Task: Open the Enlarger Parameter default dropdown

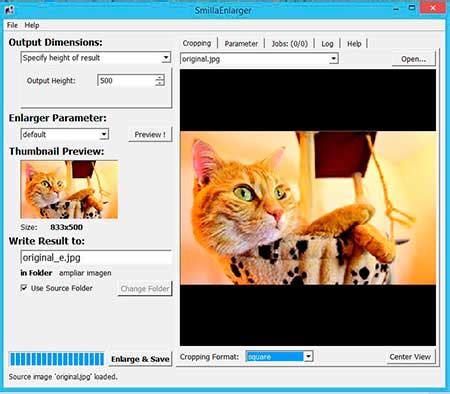Action: (104, 134)
